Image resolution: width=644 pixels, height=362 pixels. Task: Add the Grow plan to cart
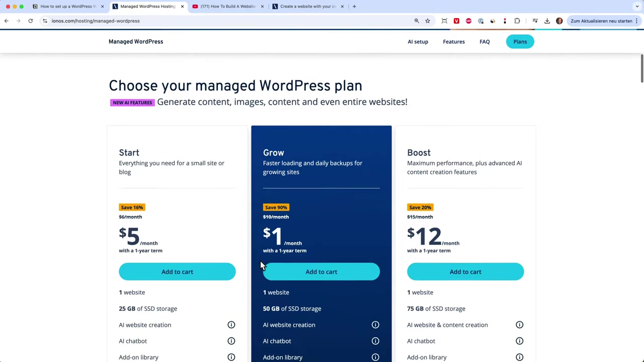tap(321, 271)
